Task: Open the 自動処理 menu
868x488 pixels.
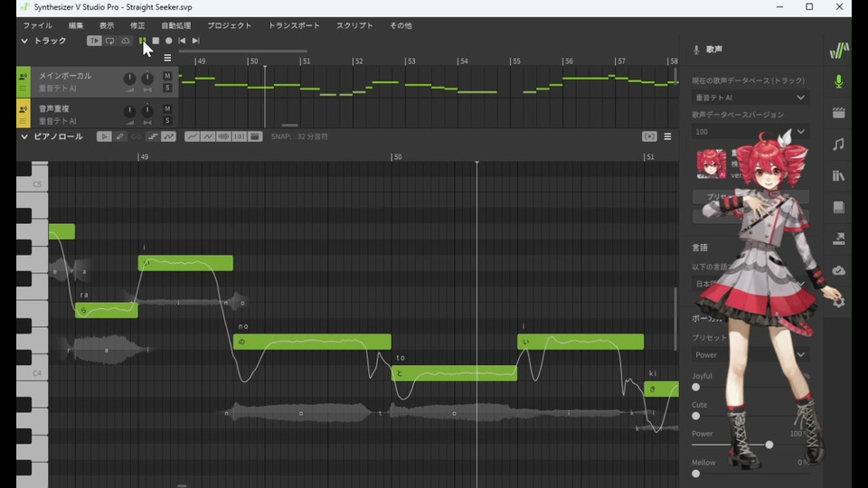Action: (176, 25)
